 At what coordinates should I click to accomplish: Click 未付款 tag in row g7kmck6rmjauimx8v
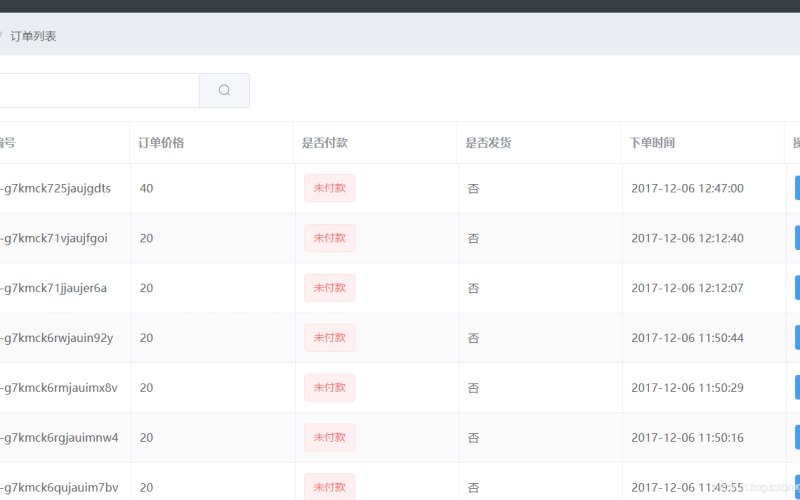[x=330, y=388]
